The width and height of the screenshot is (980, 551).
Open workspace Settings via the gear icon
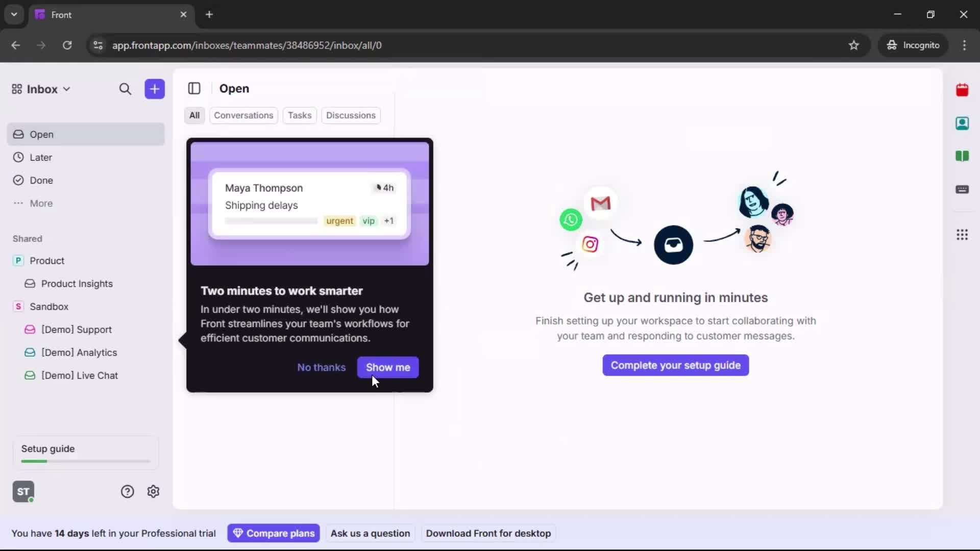(153, 491)
